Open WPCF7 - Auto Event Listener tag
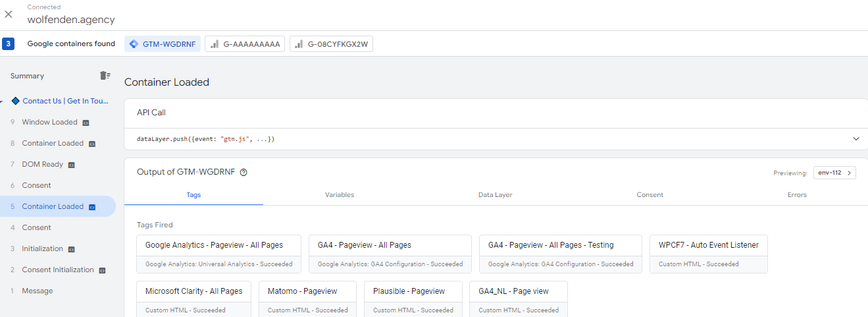The width and height of the screenshot is (868, 317). click(x=709, y=254)
